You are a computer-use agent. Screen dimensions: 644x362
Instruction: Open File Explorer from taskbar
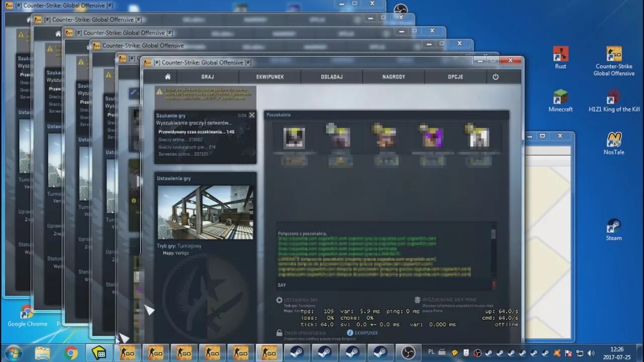tap(43, 353)
